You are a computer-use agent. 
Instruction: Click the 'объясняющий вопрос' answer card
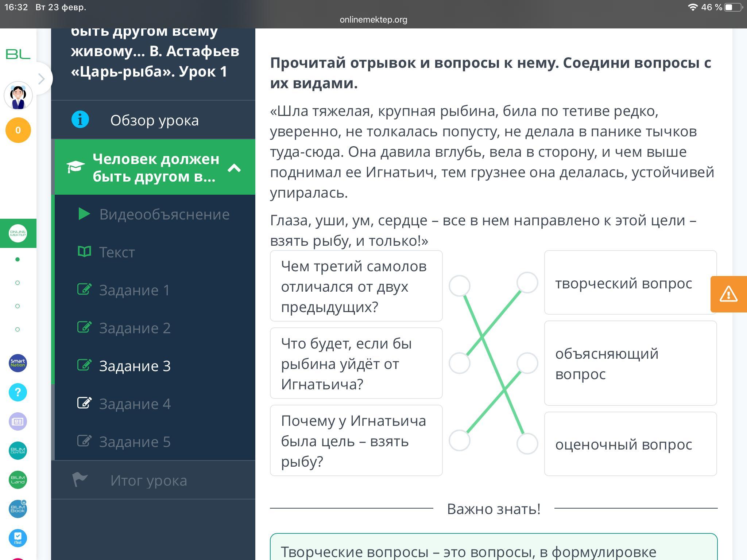click(630, 363)
